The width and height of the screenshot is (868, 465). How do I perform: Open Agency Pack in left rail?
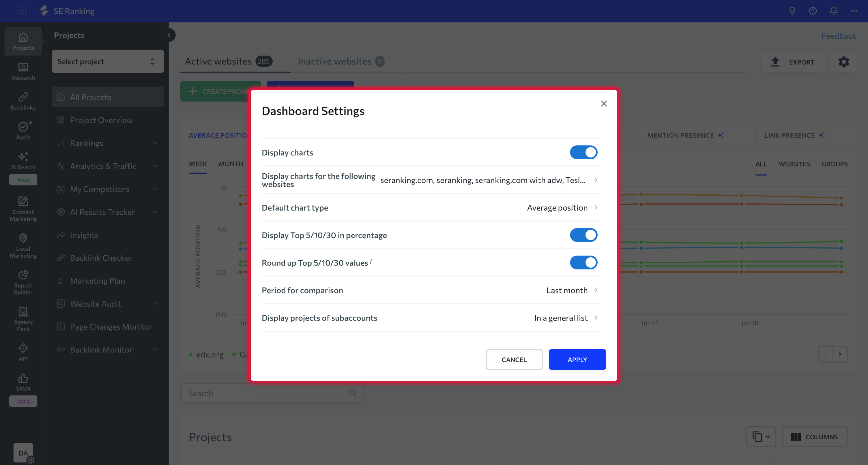23,319
